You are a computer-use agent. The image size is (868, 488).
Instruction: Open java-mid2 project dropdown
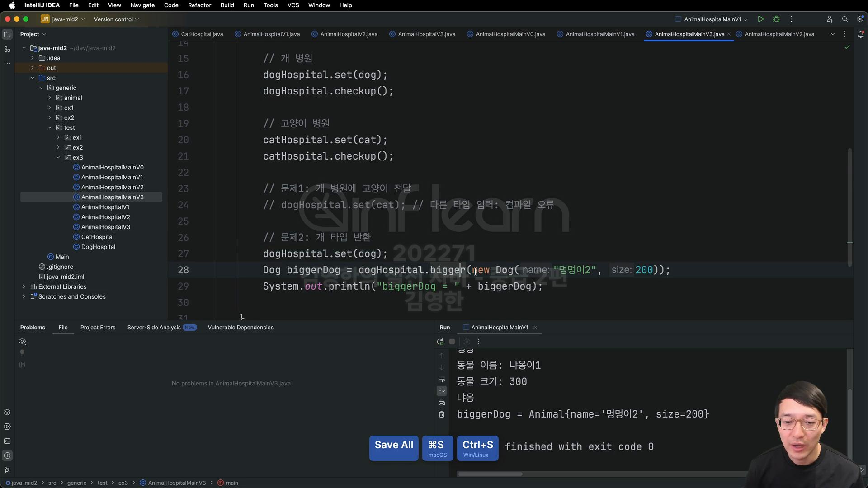coord(63,19)
